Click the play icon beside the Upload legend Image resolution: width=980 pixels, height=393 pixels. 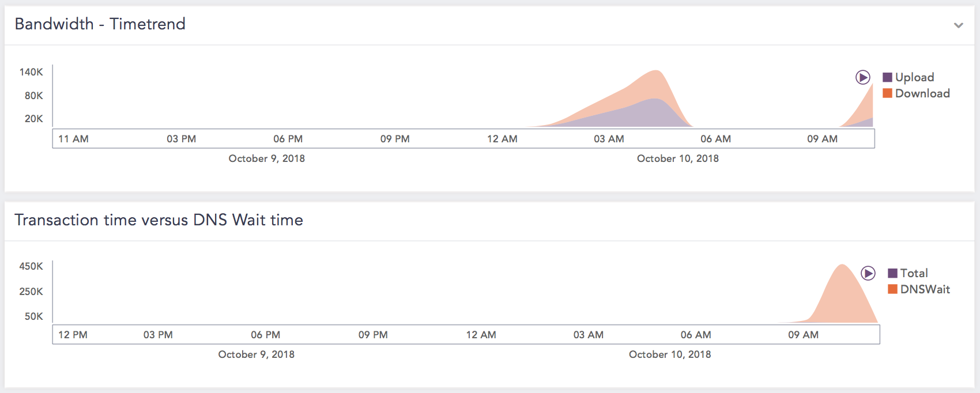pos(862,77)
